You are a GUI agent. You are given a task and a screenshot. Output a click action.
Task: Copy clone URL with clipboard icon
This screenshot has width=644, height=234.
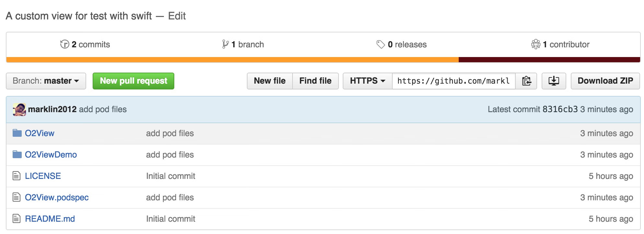pos(526,81)
